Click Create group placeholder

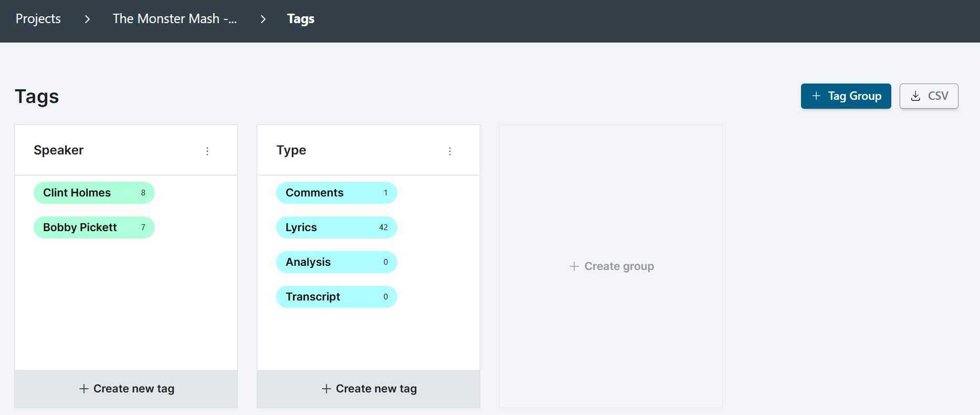point(611,266)
